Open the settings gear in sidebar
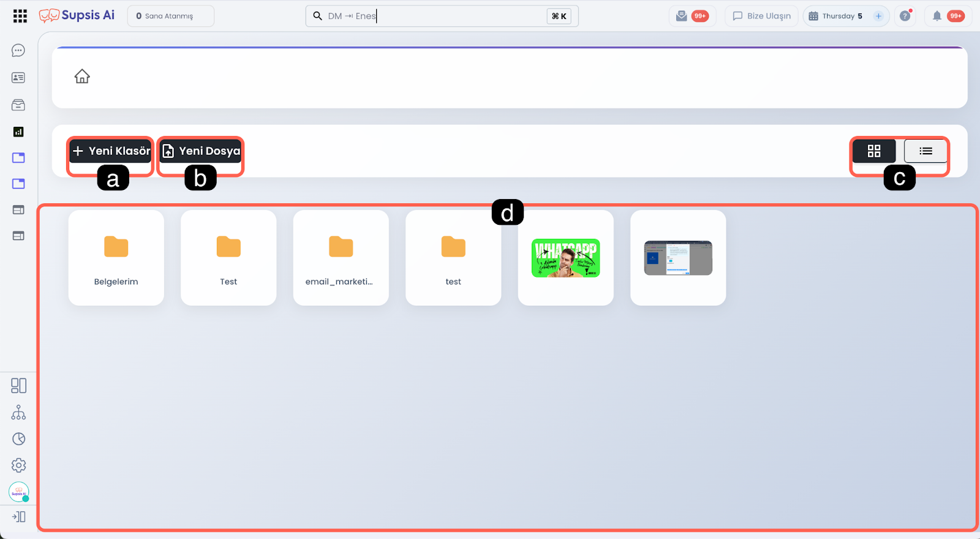This screenshot has width=980, height=539. tap(18, 466)
